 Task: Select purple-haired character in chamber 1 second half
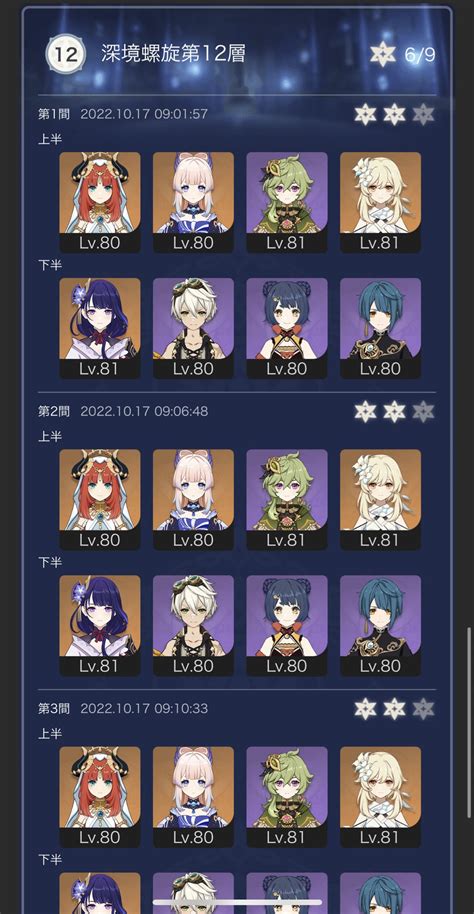[100, 328]
